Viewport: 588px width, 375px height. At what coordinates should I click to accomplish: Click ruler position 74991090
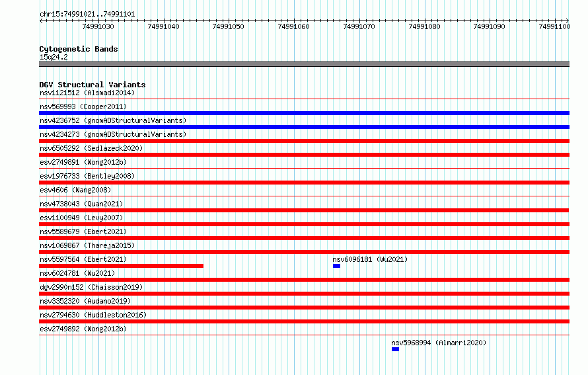490,26
